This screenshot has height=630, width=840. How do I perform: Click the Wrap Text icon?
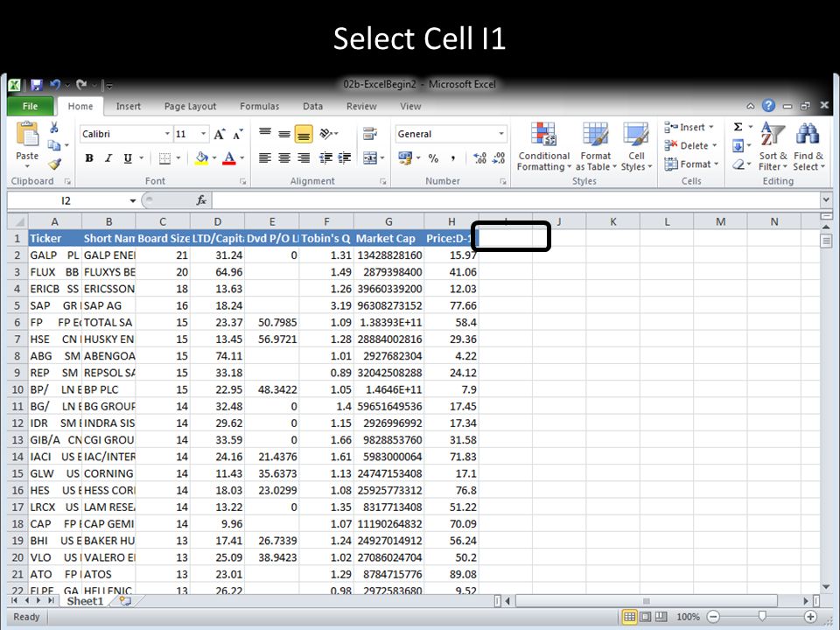(x=370, y=133)
